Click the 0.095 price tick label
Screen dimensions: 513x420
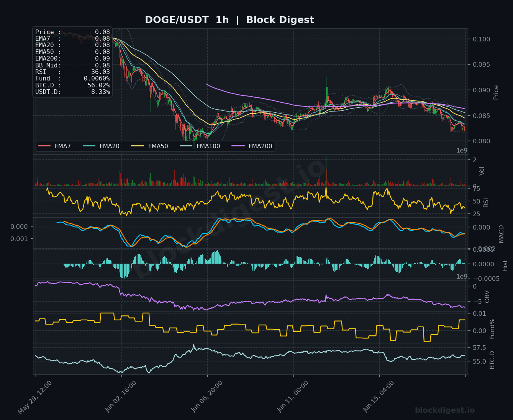(x=481, y=64)
